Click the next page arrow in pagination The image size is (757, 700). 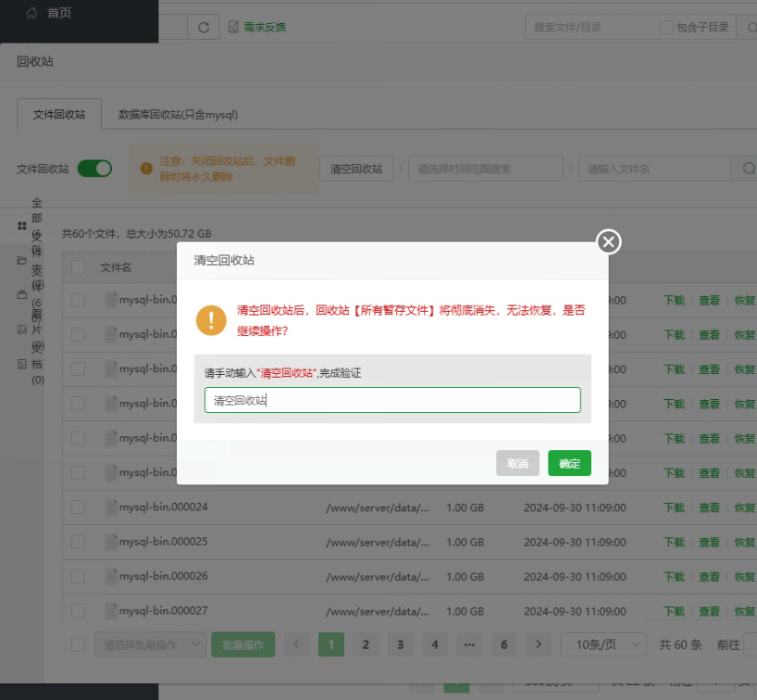pyautogui.click(x=538, y=644)
